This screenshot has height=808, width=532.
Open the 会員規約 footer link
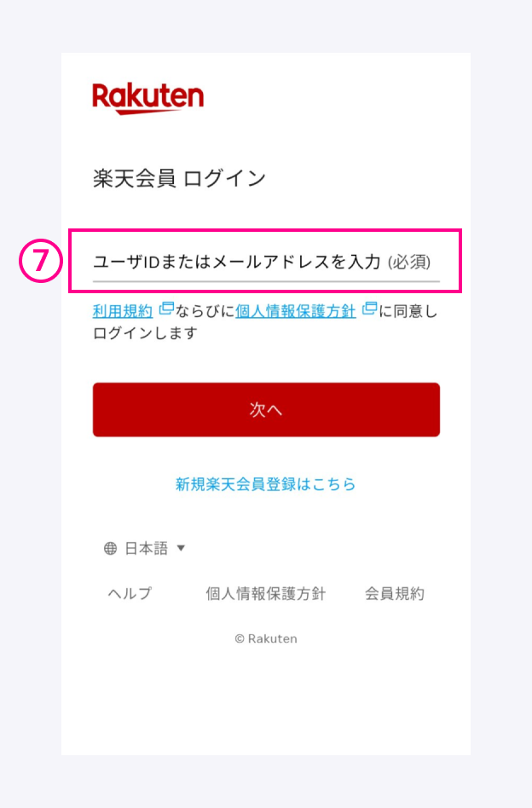click(393, 593)
